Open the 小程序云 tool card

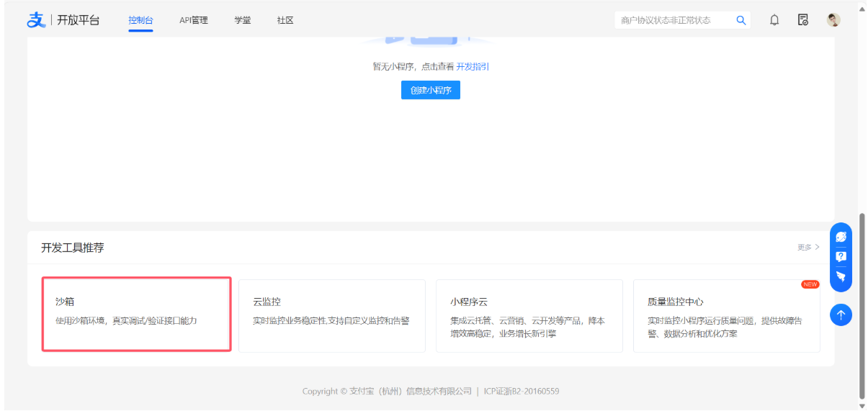click(529, 316)
